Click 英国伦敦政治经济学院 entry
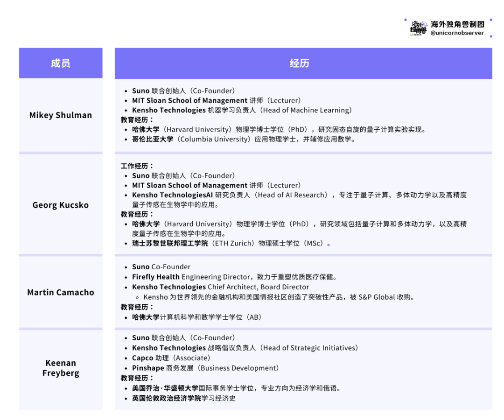 pos(184,398)
